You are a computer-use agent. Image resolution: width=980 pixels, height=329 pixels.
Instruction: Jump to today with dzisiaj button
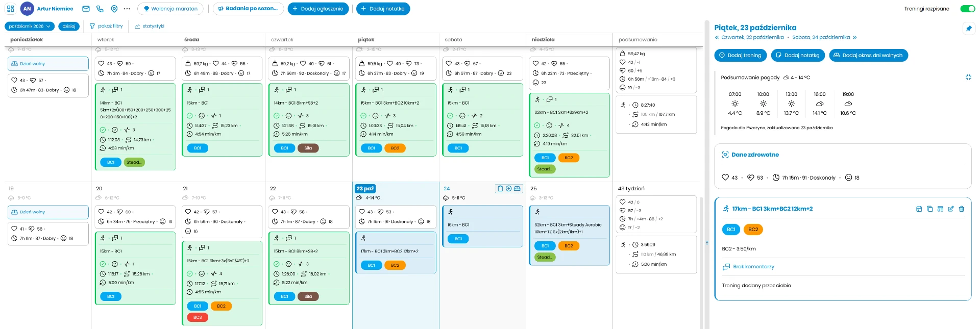click(69, 26)
